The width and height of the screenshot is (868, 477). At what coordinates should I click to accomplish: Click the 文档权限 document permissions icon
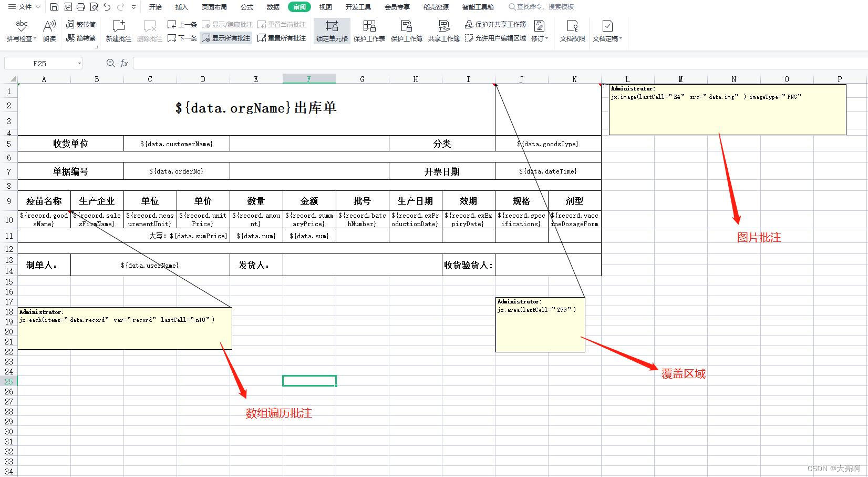(x=572, y=31)
